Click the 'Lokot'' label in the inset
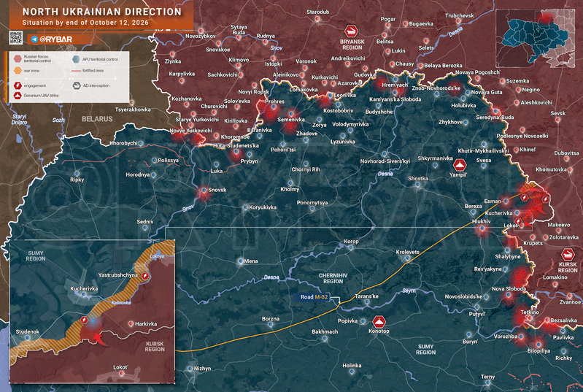The height and width of the screenshot is (392, 583). click(x=120, y=367)
